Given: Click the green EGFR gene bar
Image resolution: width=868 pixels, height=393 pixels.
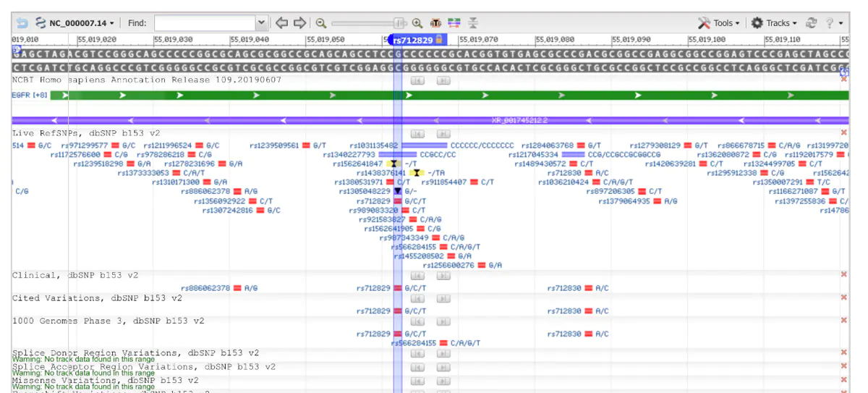Looking at the screenshot, I should (x=448, y=95).
